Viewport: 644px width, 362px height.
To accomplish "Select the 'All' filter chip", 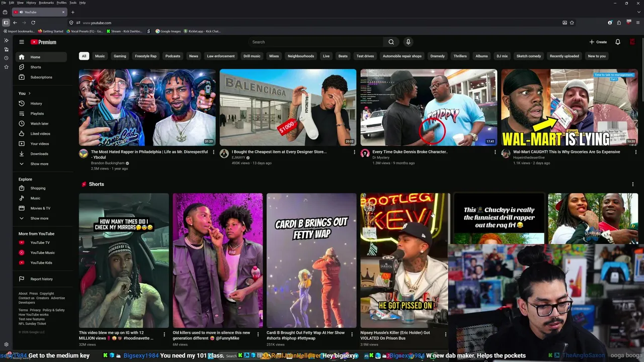I will pyautogui.click(x=84, y=56).
